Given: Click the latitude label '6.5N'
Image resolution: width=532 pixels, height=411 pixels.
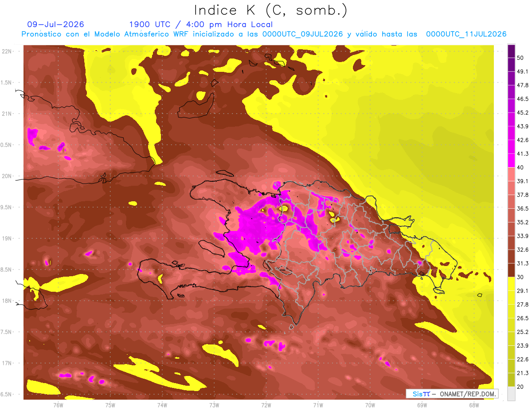Looking at the screenshot, I should [6, 395].
